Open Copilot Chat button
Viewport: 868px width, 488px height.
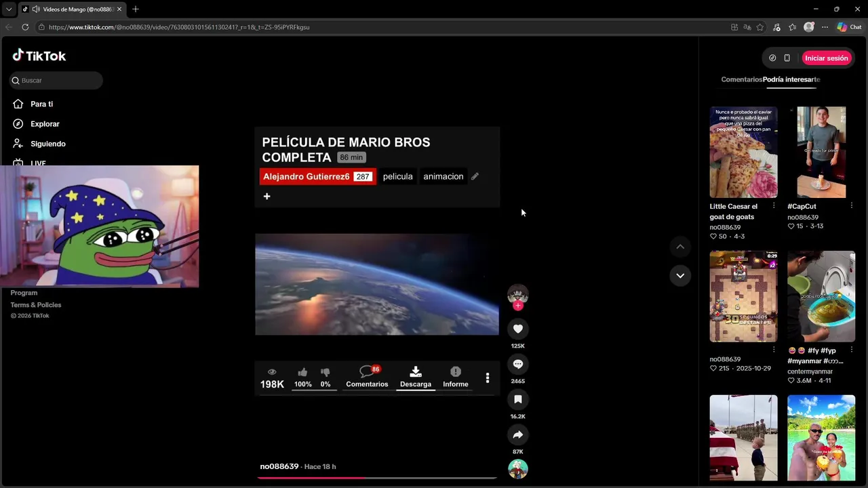[850, 27]
